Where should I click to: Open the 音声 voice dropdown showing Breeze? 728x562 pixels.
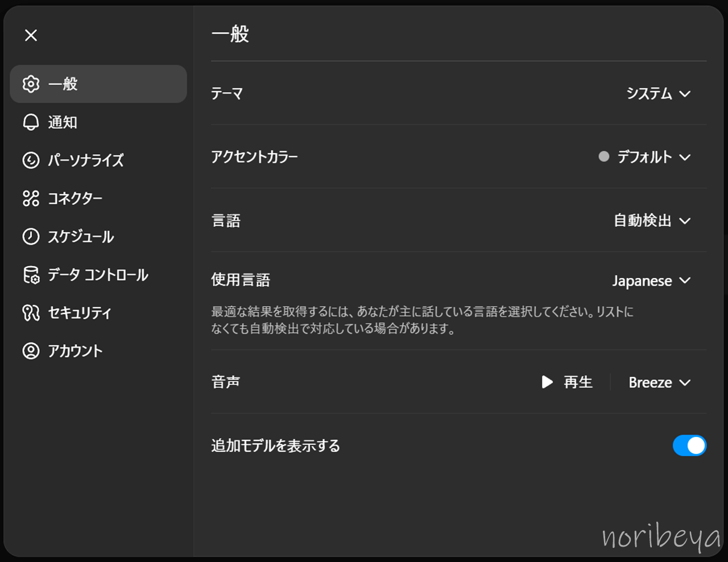click(660, 382)
